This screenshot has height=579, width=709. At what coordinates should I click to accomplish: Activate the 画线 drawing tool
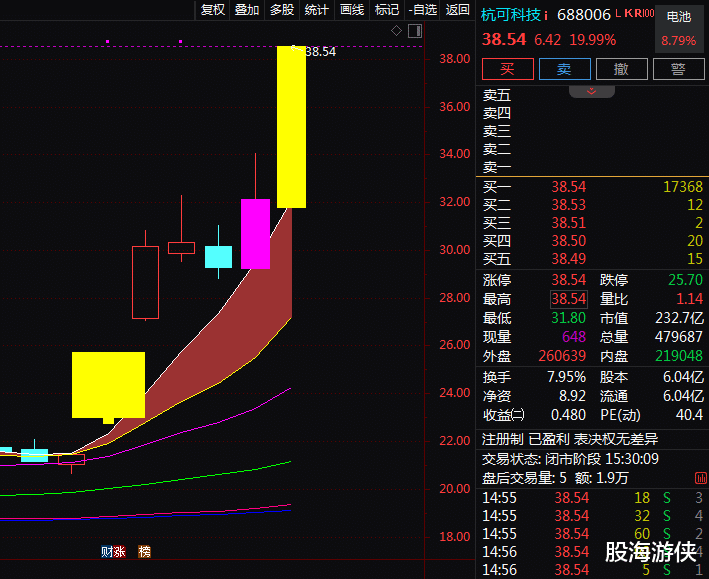352,9
